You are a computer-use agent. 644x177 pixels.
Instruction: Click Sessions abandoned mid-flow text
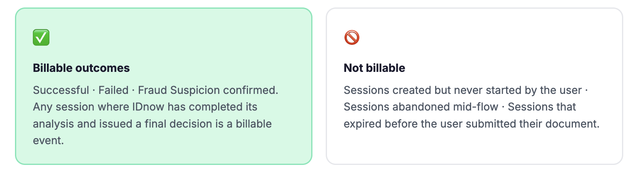click(421, 107)
